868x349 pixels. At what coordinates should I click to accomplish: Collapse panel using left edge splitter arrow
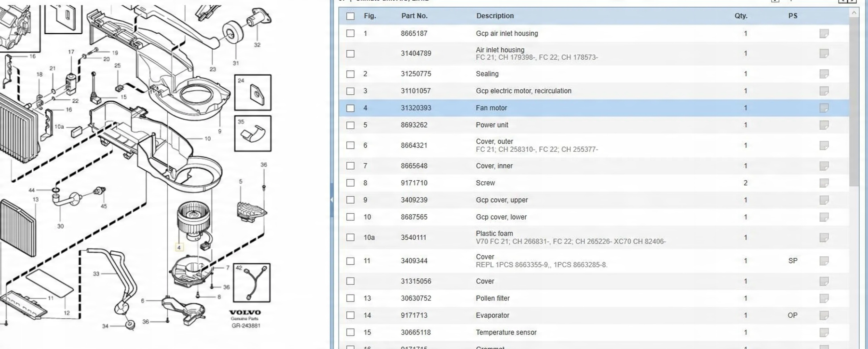click(332, 200)
